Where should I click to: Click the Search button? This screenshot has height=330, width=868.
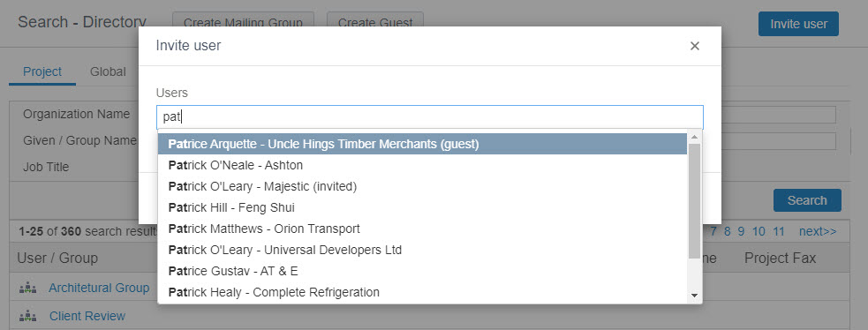[x=807, y=200]
